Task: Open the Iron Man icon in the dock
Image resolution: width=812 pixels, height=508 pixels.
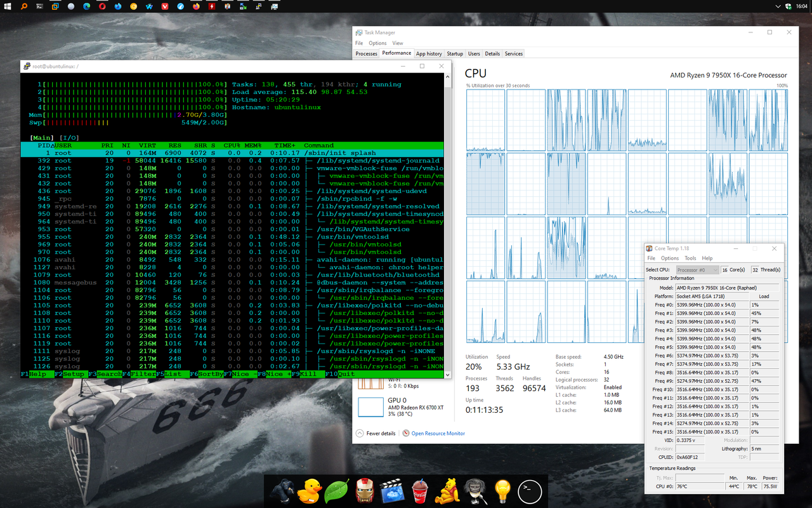Action: (363, 491)
